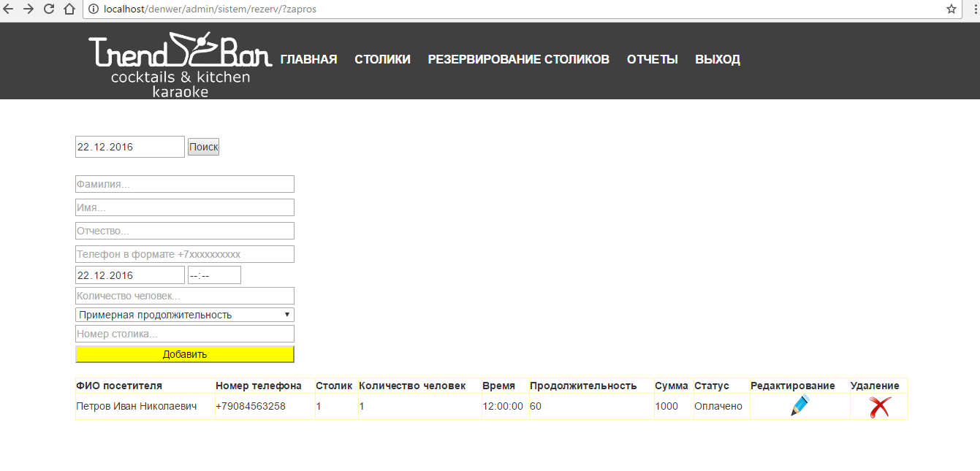Focus the Отчество input field
This screenshot has height=471, width=980.
(x=185, y=231)
